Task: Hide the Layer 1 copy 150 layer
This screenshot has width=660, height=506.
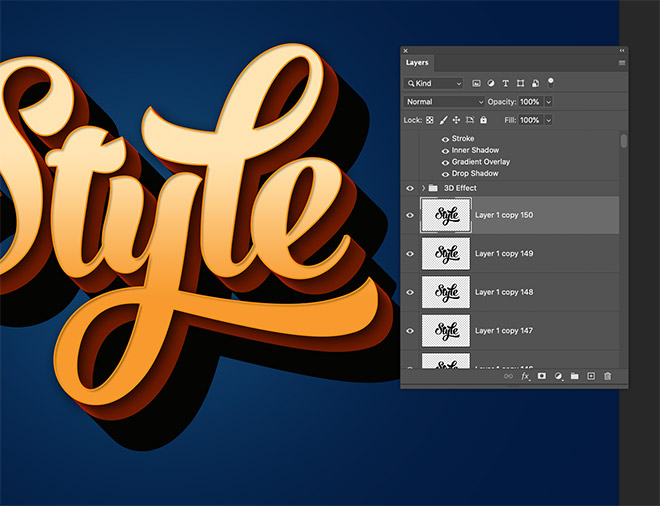Action: (410, 215)
